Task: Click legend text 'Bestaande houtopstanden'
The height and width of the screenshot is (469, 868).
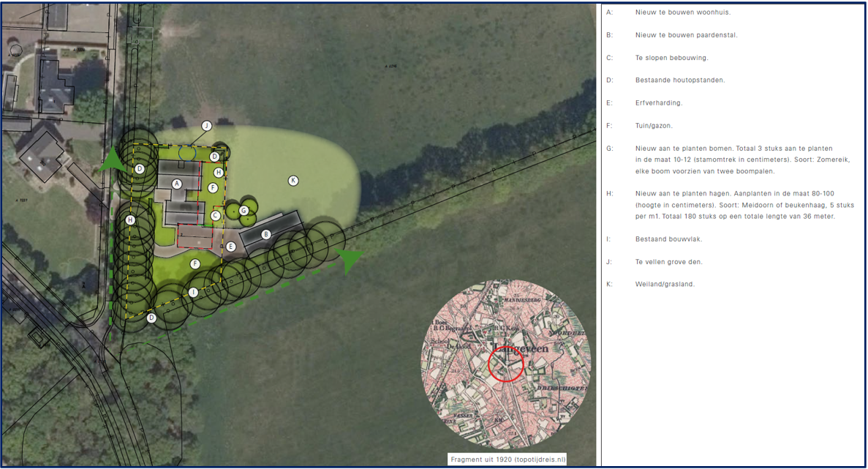Action: [680, 80]
